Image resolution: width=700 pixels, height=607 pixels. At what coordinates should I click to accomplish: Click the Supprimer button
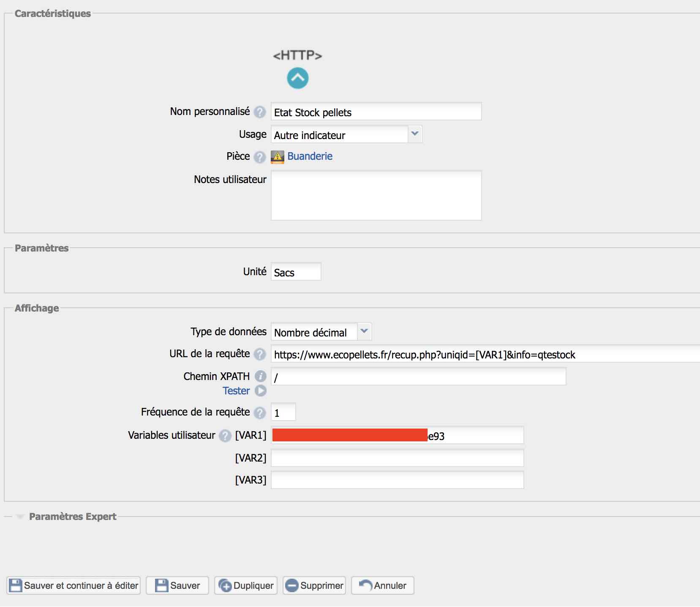pos(314,585)
